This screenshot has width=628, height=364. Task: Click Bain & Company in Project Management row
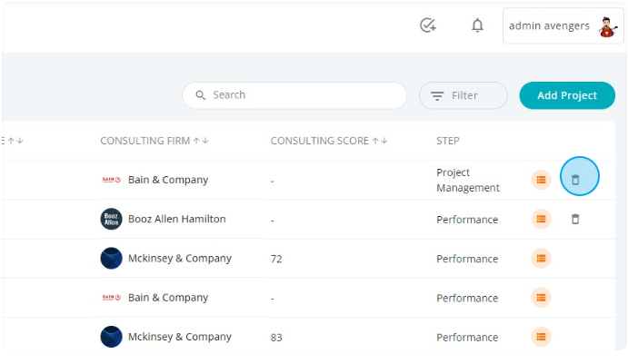click(x=168, y=180)
